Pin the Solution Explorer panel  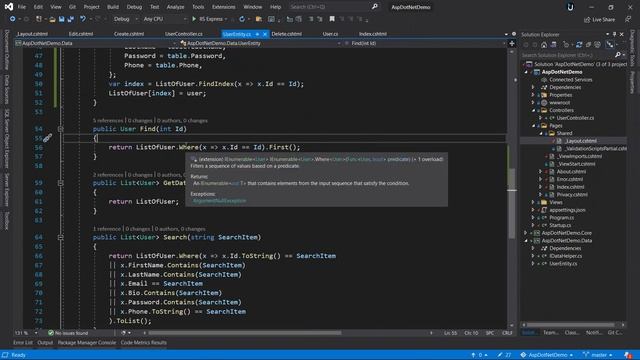click(614, 34)
